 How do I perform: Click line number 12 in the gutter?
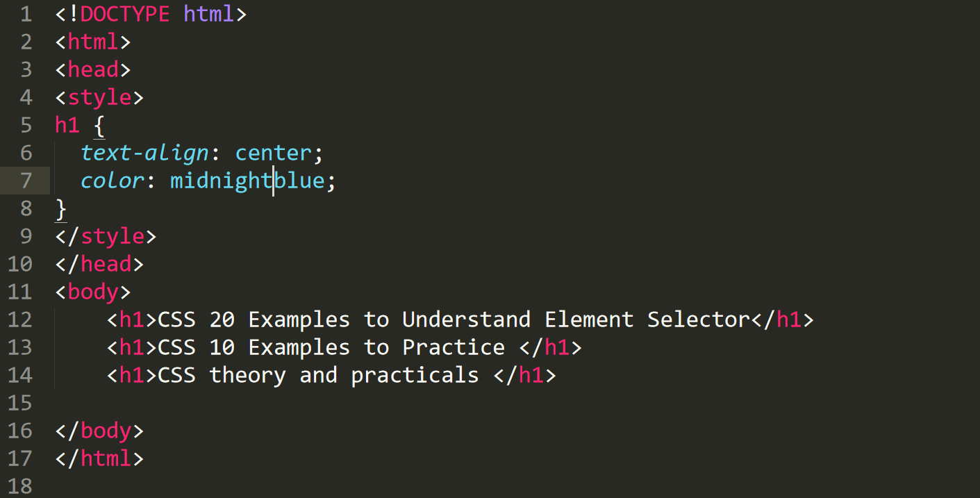[x=19, y=319]
